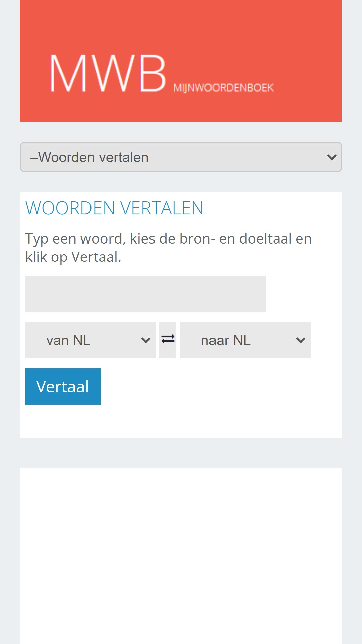362x644 pixels.
Task: Swap source and target languages icon
Action: [x=168, y=340]
